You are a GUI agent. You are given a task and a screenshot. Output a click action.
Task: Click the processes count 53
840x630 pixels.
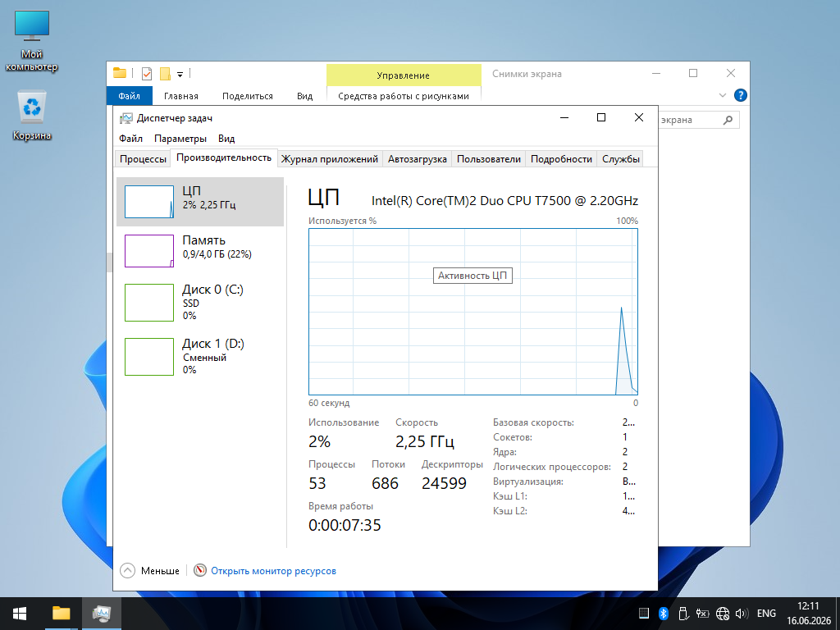pos(317,483)
